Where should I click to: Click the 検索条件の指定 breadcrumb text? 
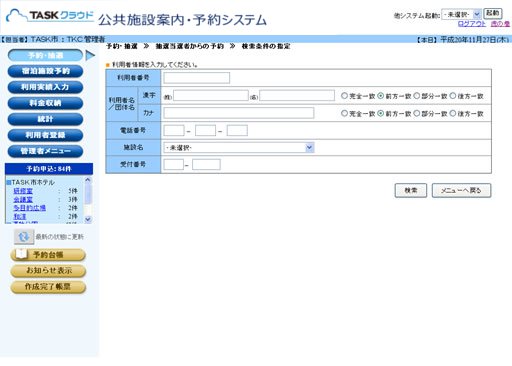(266, 46)
